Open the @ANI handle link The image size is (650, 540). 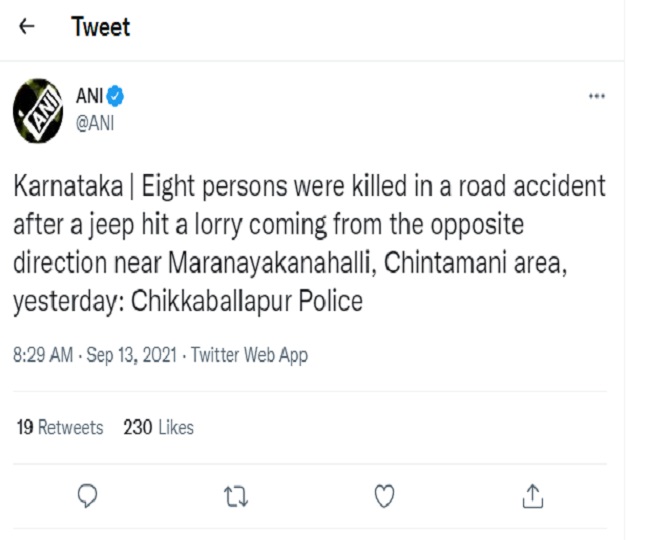pos(95,124)
